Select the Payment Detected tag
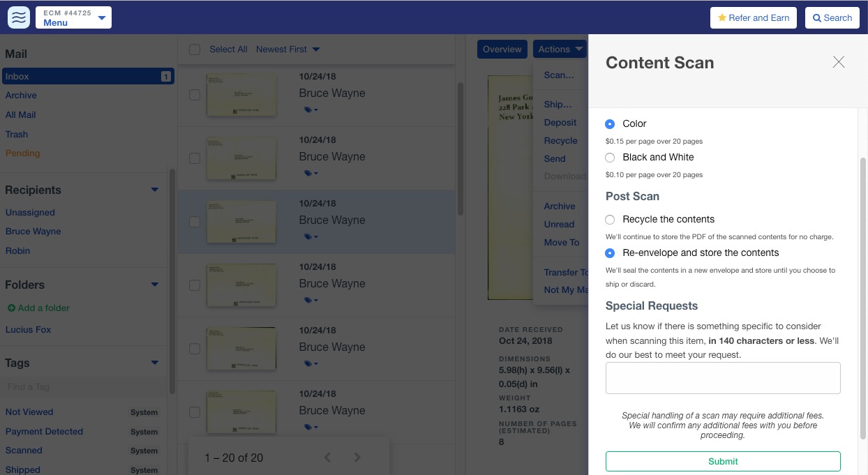 pyautogui.click(x=44, y=431)
